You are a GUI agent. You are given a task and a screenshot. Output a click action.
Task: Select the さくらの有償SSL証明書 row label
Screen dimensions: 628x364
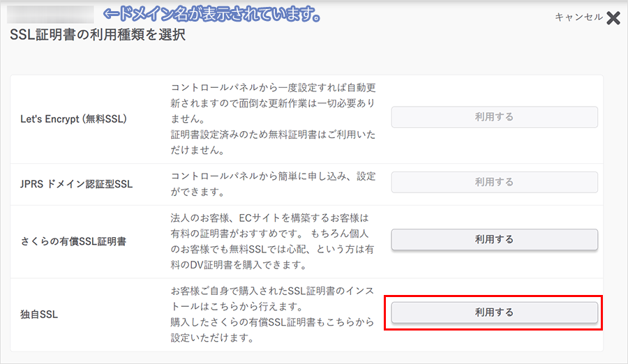(73, 241)
